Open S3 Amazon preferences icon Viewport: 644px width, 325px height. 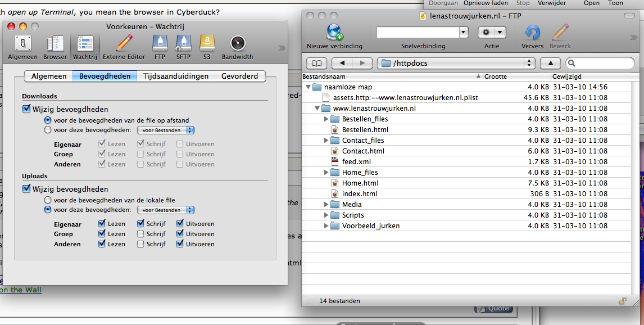click(x=207, y=43)
